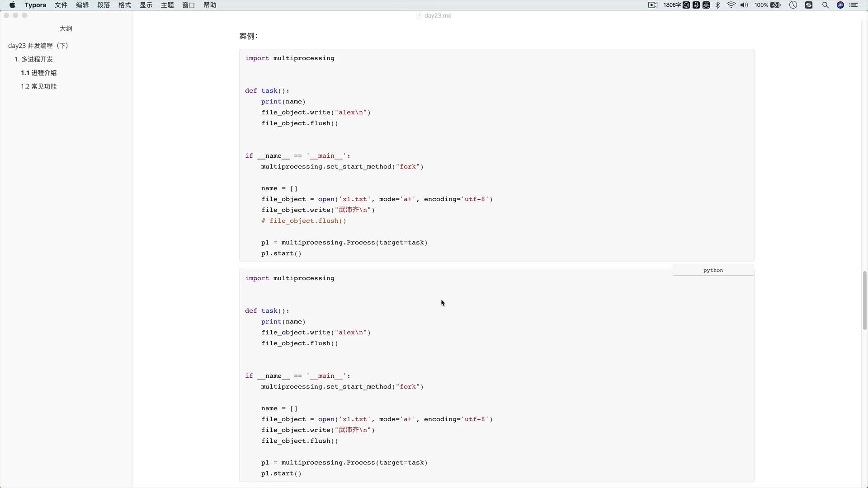Image resolution: width=868 pixels, height=488 pixels.
Task: Click the 大纲 outline panel heading
Action: pyautogui.click(x=66, y=28)
